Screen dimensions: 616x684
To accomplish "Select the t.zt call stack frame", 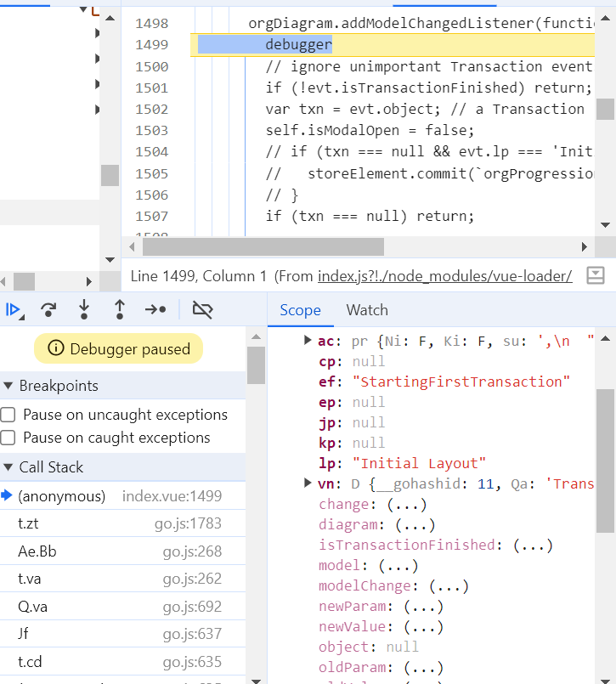I will click(122, 523).
